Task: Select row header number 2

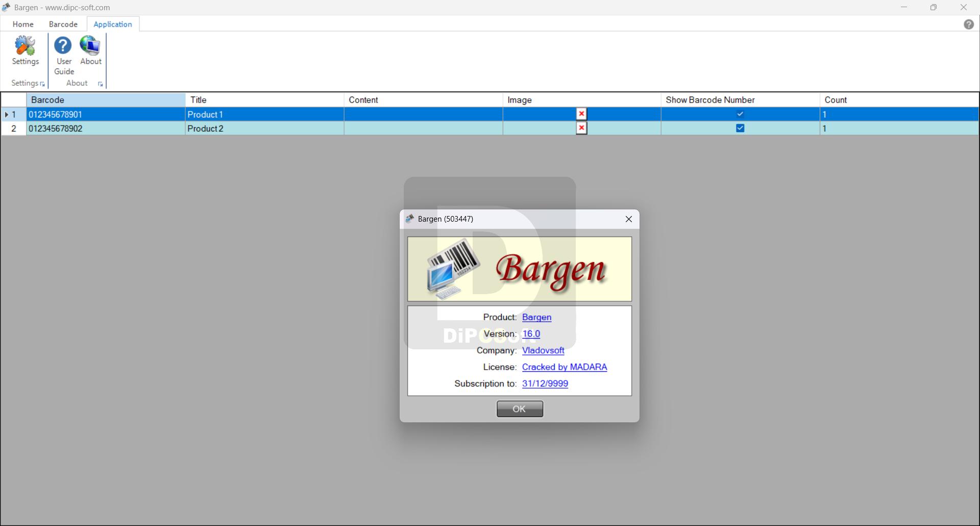Action: tap(14, 129)
